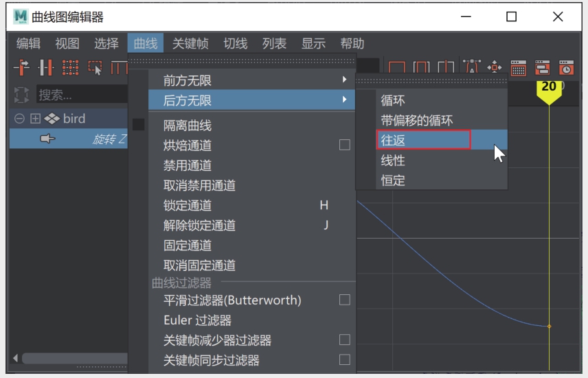The width and height of the screenshot is (588, 378).
Task: Select 固定通道 menu entry
Action: tap(251, 245)
